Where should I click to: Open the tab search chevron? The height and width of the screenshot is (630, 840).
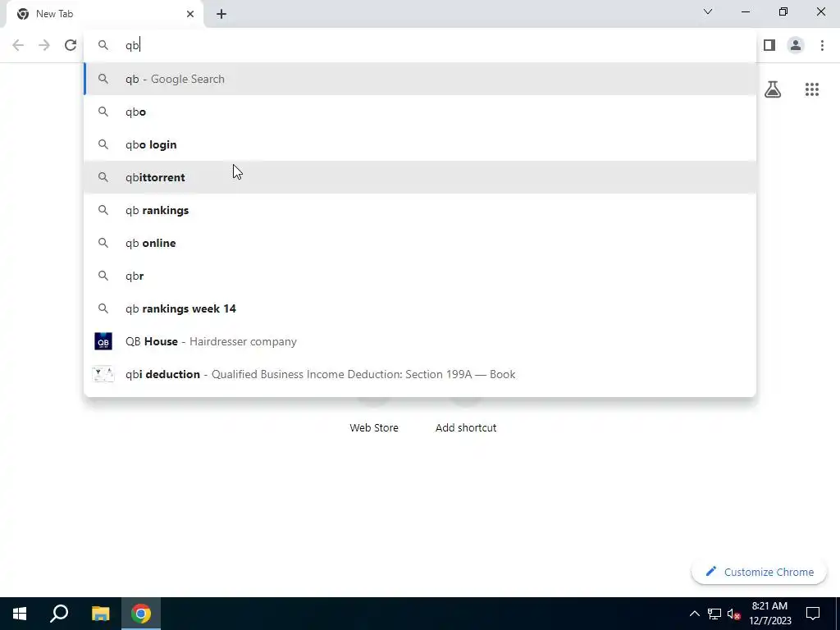pos(708,11)
